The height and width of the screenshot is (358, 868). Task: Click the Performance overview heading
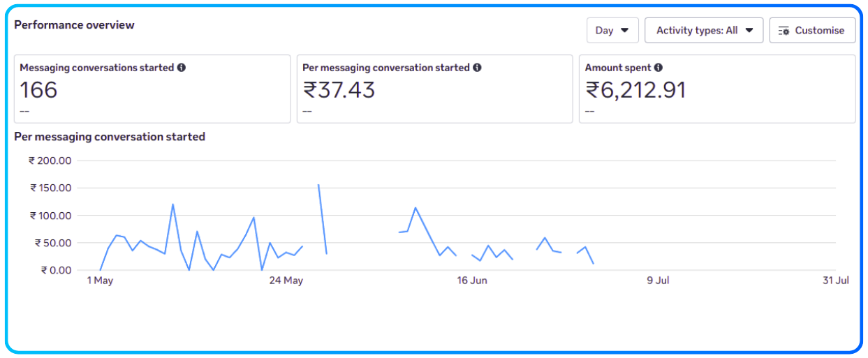pyautogui.click(x=74, y=25)
